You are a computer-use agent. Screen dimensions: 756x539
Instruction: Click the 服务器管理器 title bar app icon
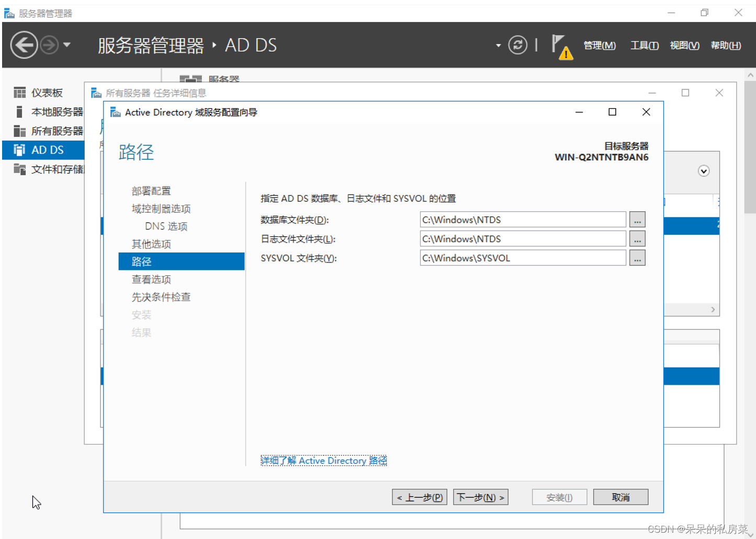pos(9,13)
